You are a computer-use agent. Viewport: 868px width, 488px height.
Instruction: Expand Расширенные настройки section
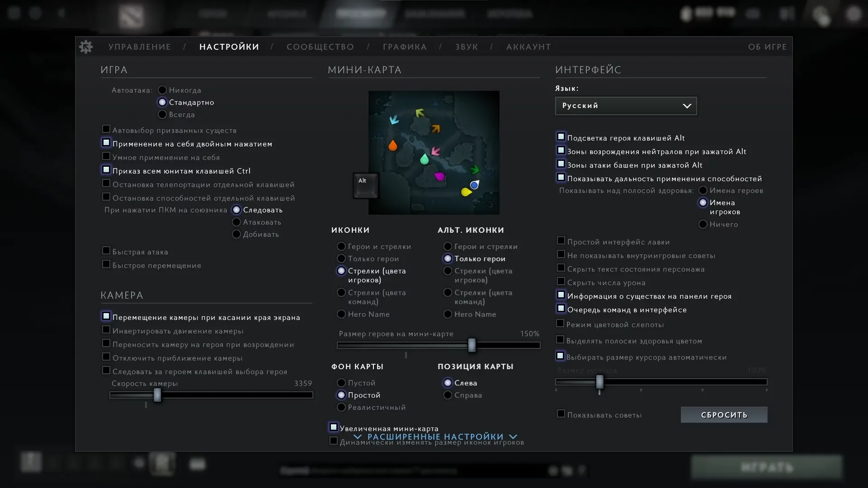[435, 436]
